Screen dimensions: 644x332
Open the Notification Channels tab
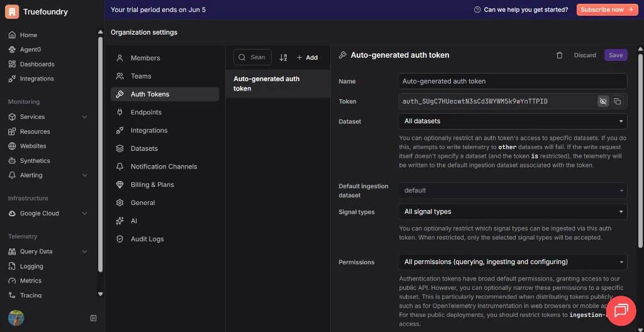pyautogui.click(x=164, y=167)
